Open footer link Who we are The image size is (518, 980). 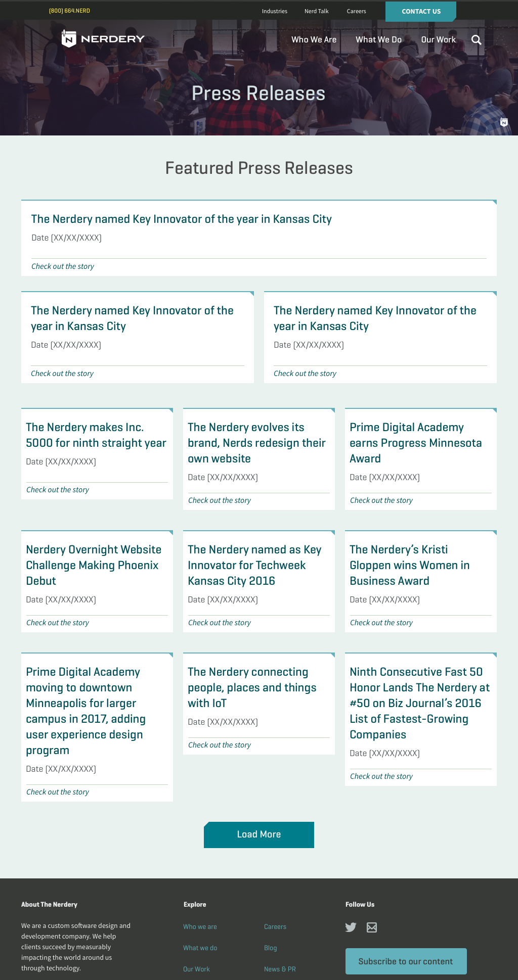tap(200, 926)
